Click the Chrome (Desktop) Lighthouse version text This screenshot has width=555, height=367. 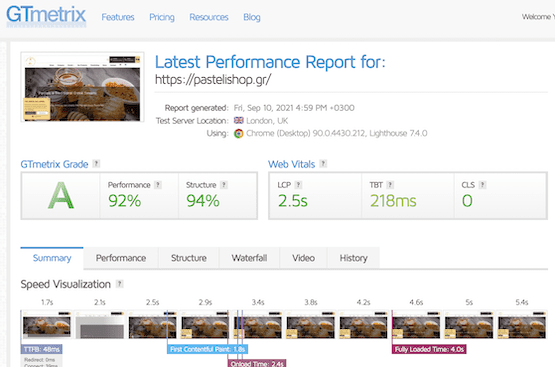[x=337, y=133]
